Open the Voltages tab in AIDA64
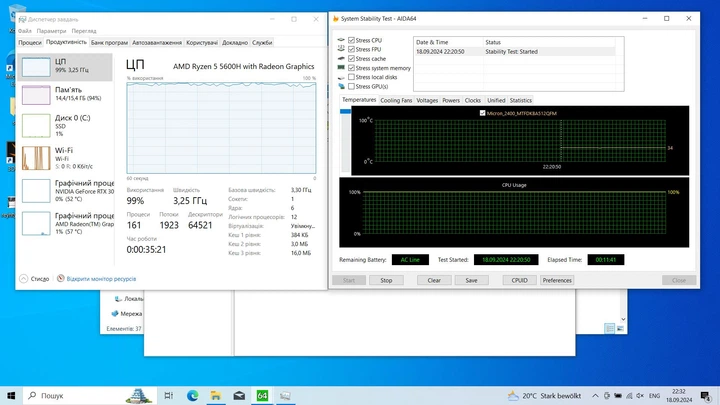The image size is (720, 405). (427, 100)
